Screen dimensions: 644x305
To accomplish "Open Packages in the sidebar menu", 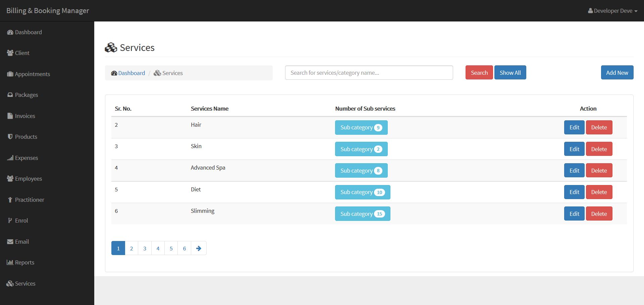I will (26, 95).
